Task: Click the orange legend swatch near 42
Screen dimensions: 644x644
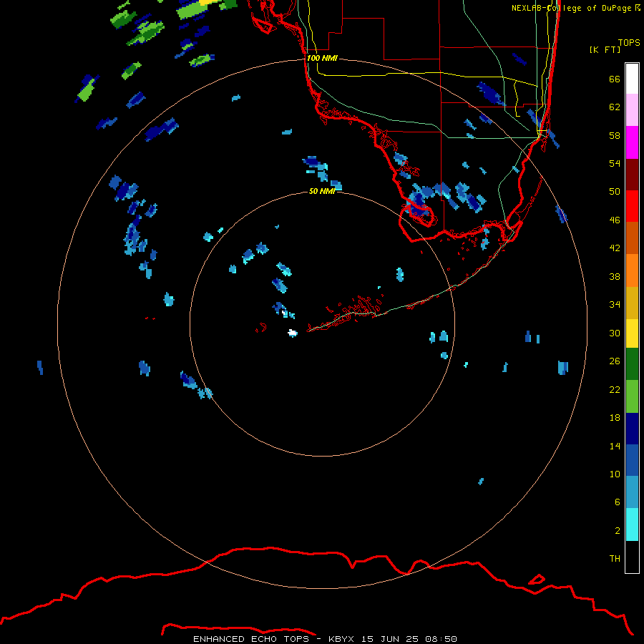Action: pos(632,270)
